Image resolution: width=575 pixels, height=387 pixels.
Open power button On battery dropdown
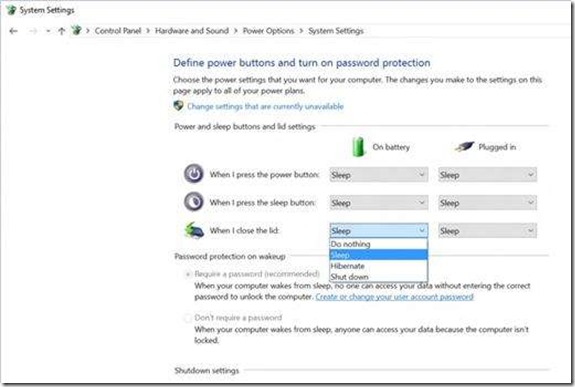[378, 175]
